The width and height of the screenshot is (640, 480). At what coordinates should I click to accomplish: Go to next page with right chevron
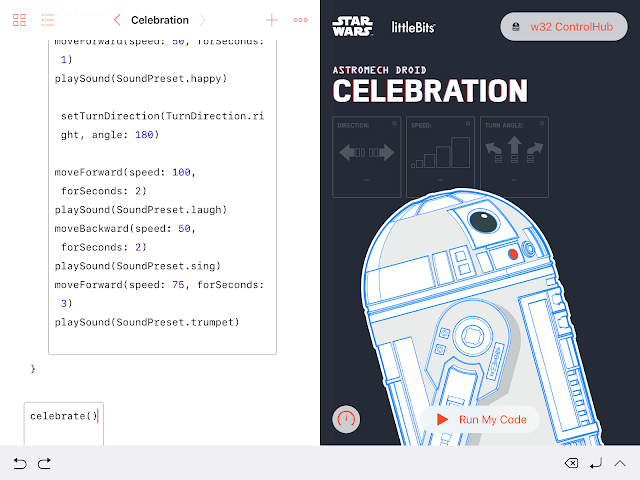pos(203,20)
